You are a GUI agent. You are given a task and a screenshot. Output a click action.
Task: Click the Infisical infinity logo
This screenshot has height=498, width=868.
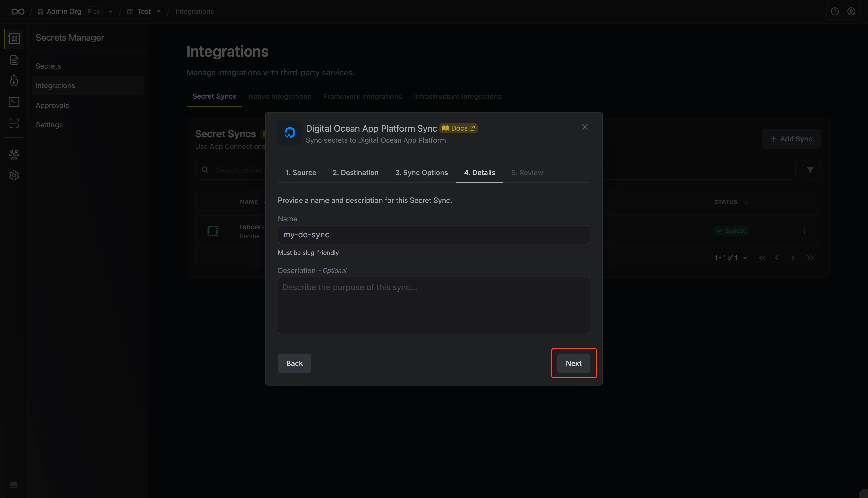click(18, 11)
